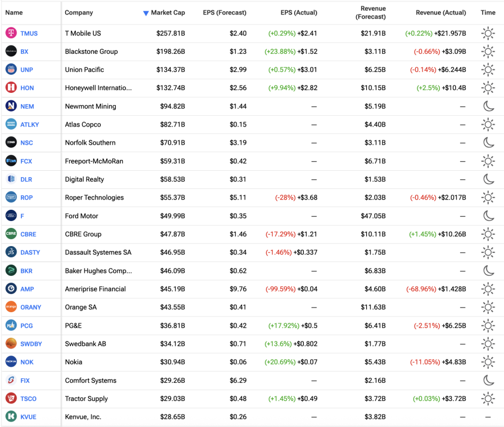The image size is (504, 427).
Task: Select the (+23.88%) +$1.52 EPS value
Action: [291, 51]
